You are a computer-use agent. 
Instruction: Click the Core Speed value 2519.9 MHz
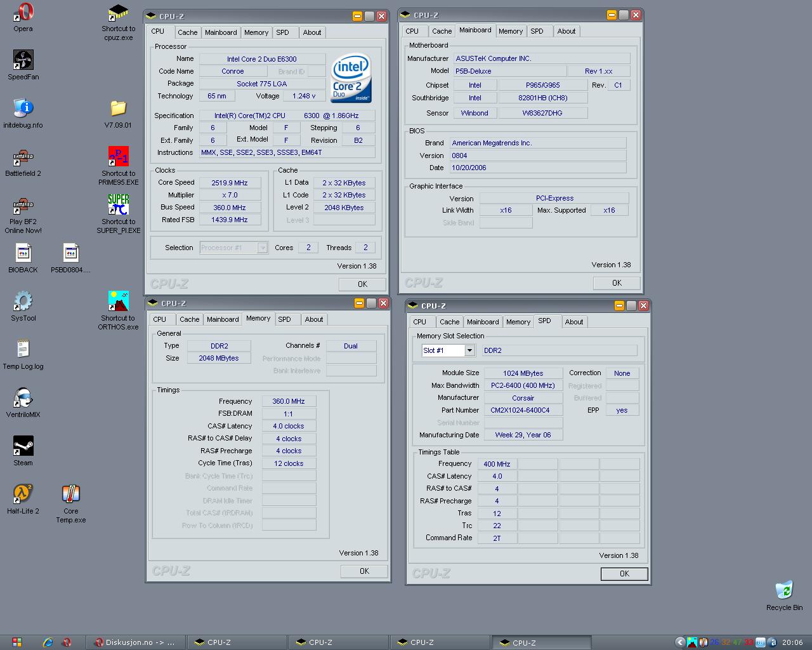pos(229,183)
